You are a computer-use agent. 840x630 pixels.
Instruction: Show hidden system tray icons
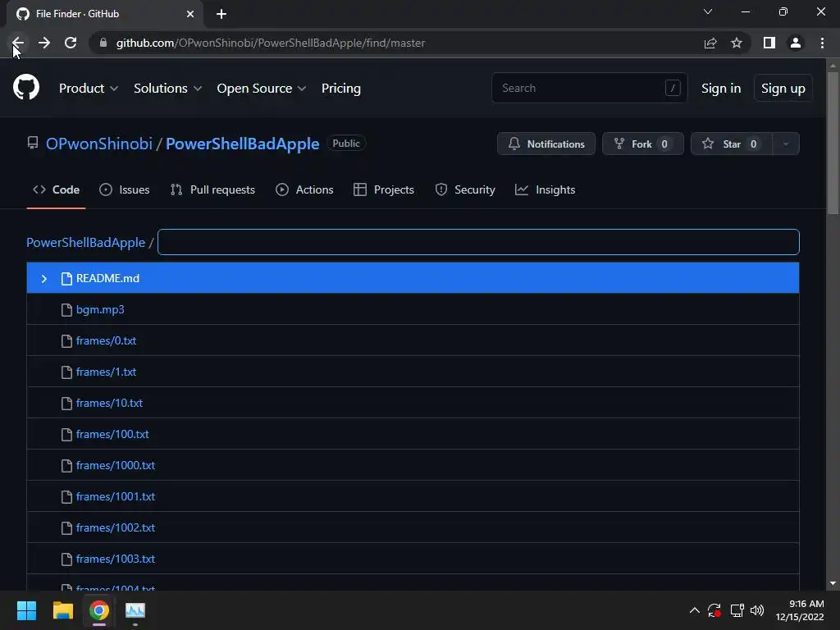tap(694, 610)
